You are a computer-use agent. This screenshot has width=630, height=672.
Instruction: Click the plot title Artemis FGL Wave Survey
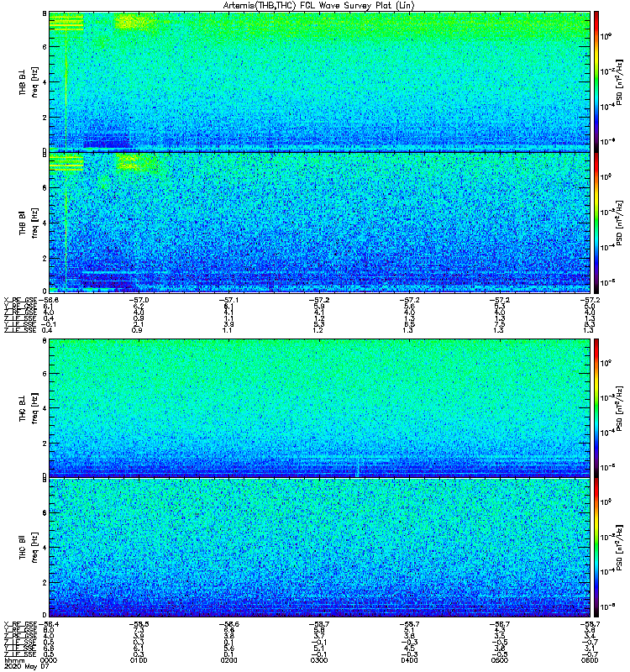coord(318,6)
